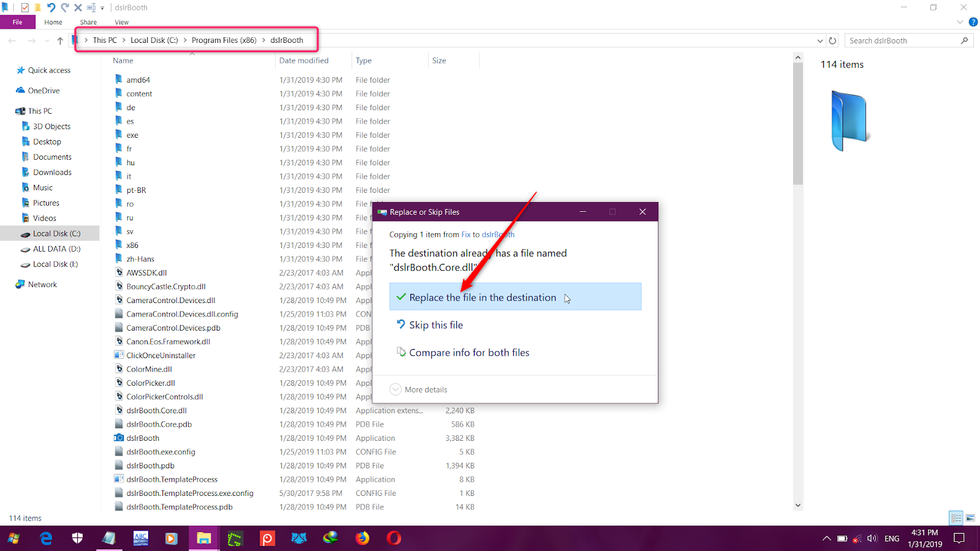
Task: Click Local Disk (C:) in the address breadcrumb
Action: coord(154,40)
